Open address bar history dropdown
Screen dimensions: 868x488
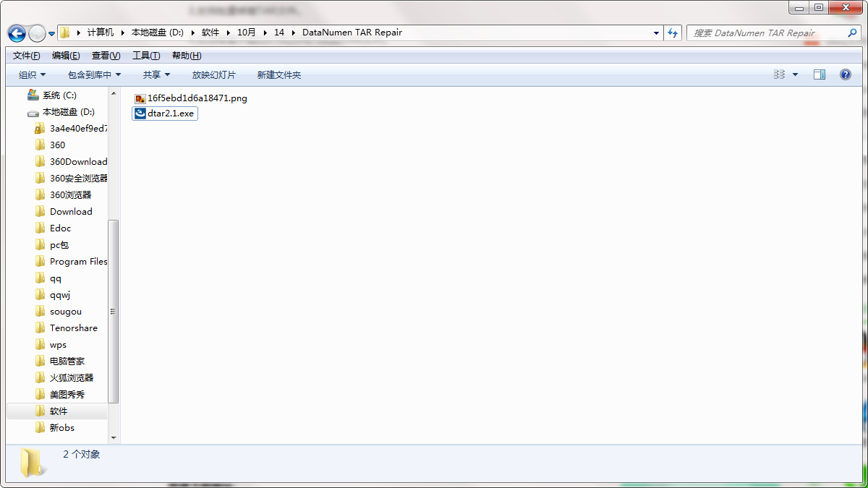[x=656, y=33]
